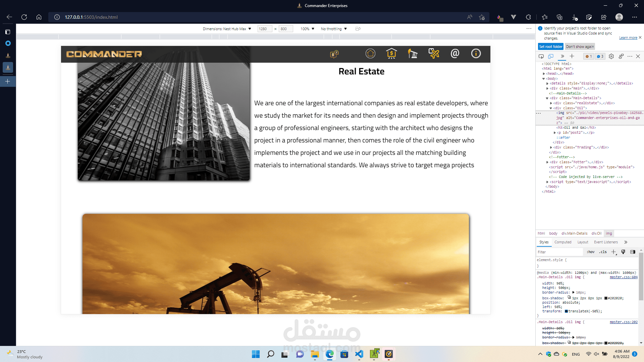Open the user profile avatar

pos(619,17)
